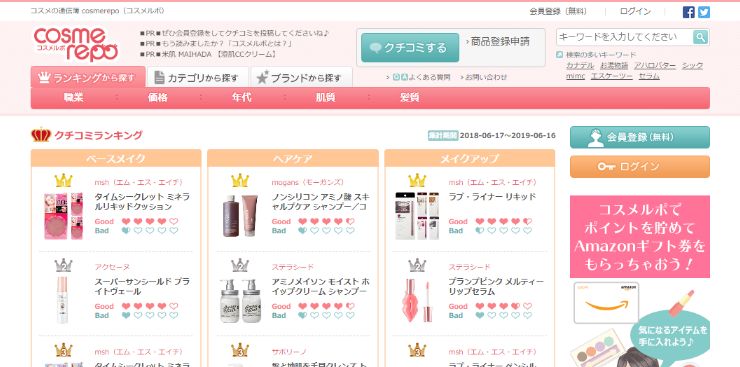Select ランキングから探す tab
The height and width of the screenshot is (367, 740).
point(88,77)
